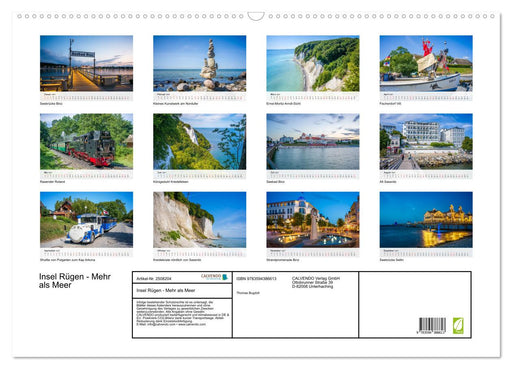Open the Strandpromenade Binz night fountain photo

tap(313, 220)
